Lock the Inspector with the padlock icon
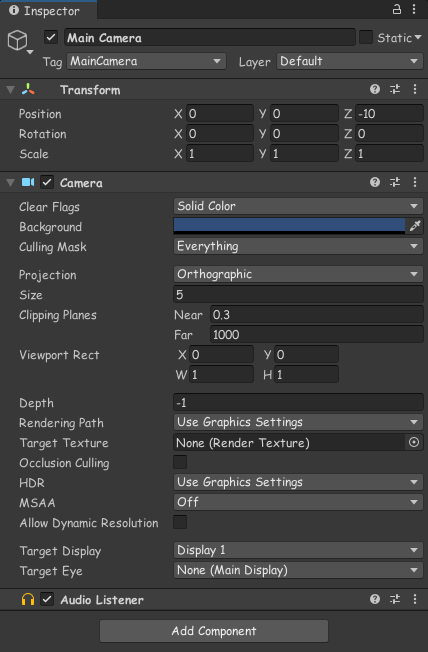The width and height of the screenshot is (428, 652). 397,9
